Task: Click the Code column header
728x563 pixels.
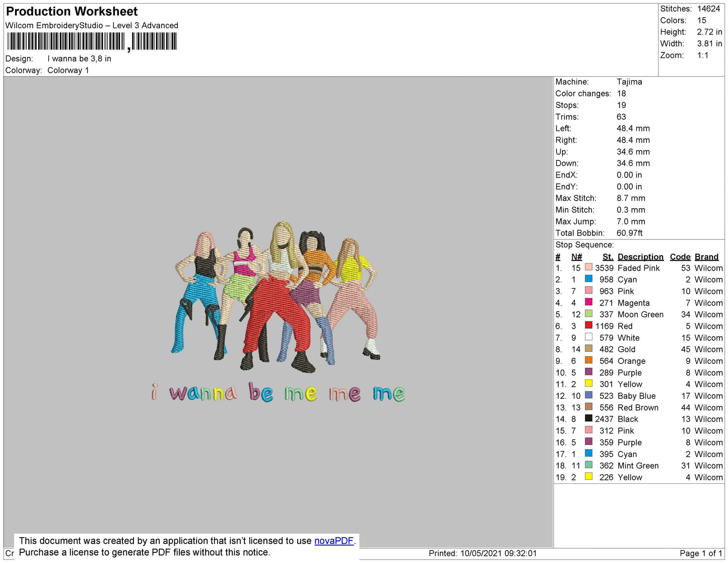Action: tap(680, 257)
